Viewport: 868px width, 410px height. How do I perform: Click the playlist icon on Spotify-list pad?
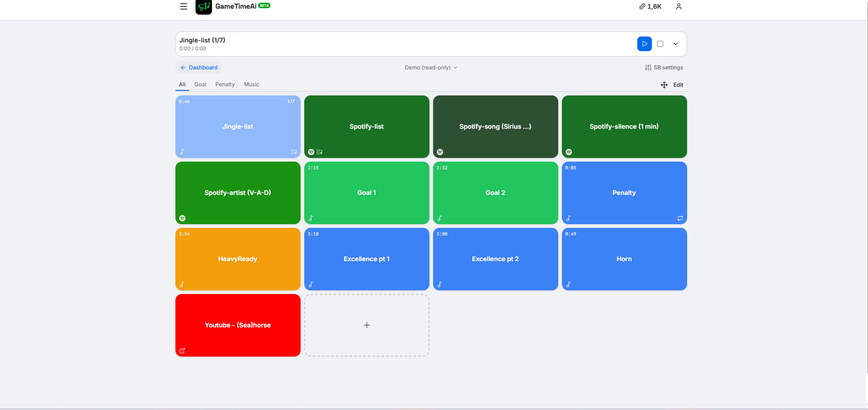tap(319, 152)
